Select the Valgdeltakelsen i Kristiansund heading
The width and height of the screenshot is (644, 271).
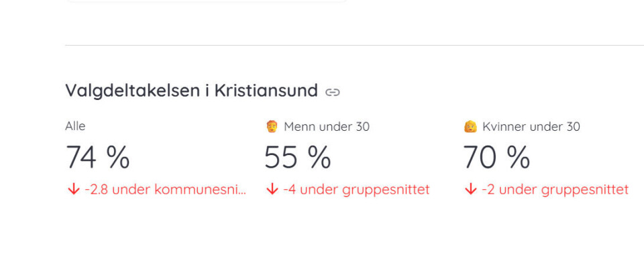point(191,91)
